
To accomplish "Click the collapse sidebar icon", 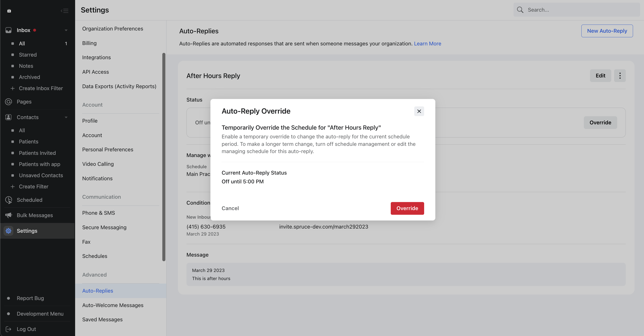I will click(x=65, y=11).
